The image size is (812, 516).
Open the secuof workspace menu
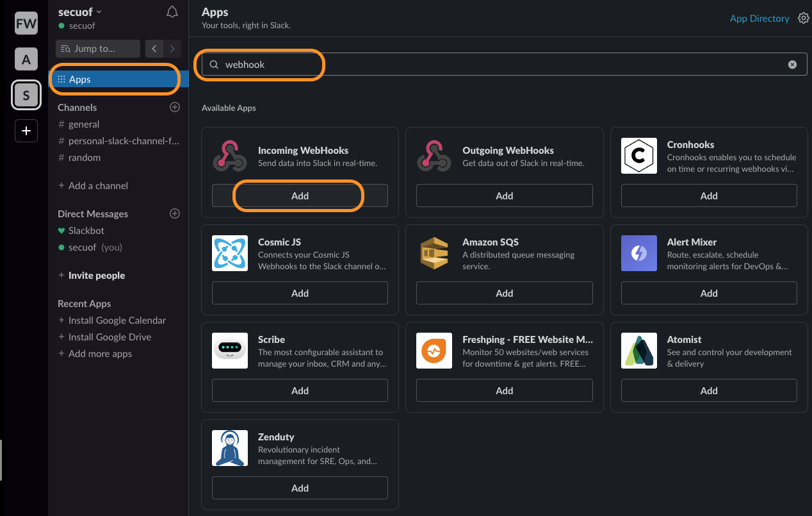80,12
